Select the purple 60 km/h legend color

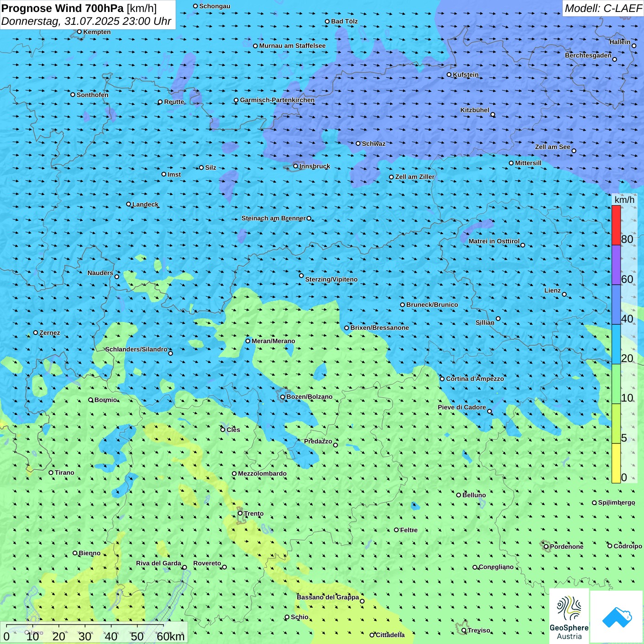tap(616, 264)
